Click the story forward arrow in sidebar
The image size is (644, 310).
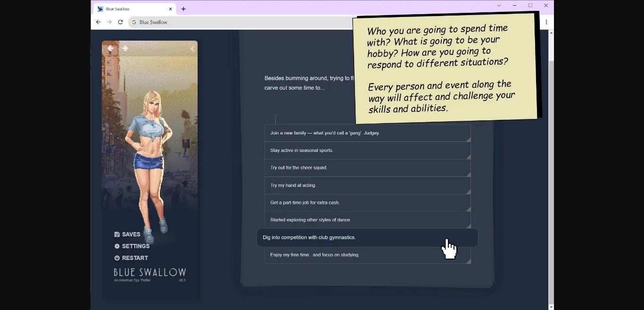tap(125, 48)
